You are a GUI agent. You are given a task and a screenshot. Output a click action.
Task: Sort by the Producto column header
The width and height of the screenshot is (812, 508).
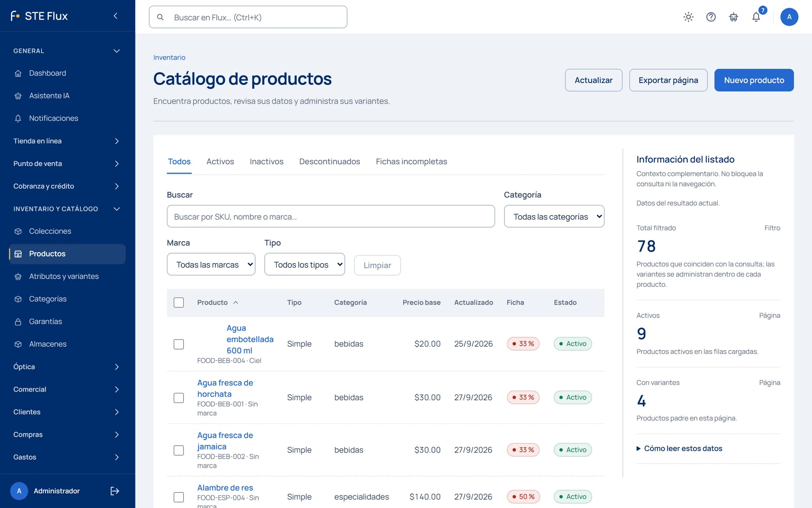click(x=218, y=302)
